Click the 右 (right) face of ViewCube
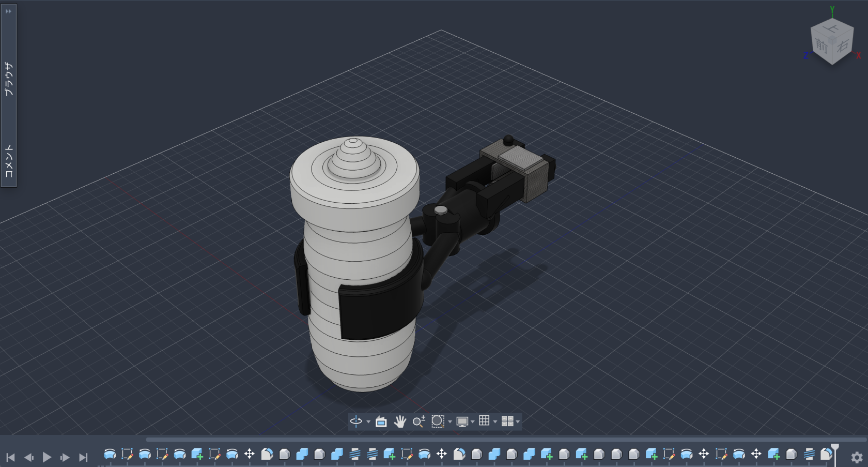This screenshot has height=467, width=868. pos(843,46)
